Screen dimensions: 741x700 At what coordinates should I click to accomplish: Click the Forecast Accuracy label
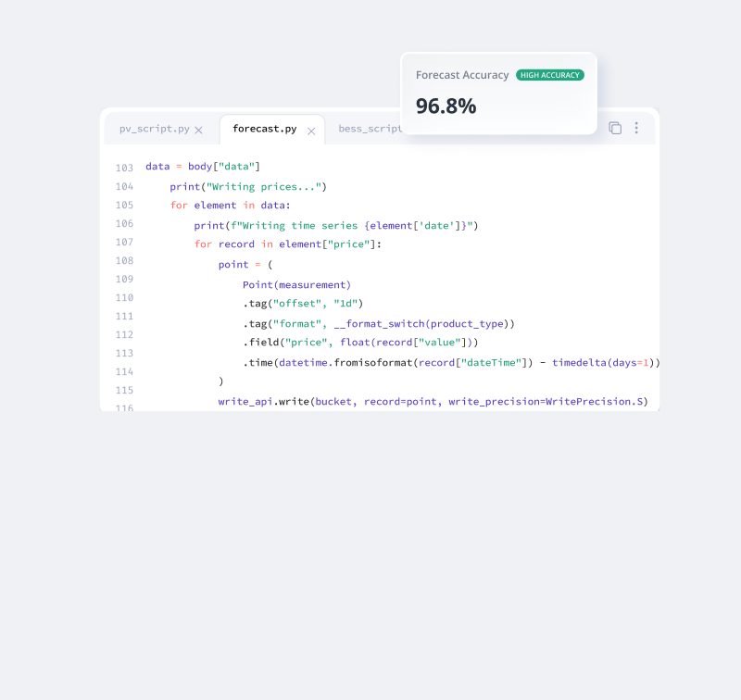point(462,75)
